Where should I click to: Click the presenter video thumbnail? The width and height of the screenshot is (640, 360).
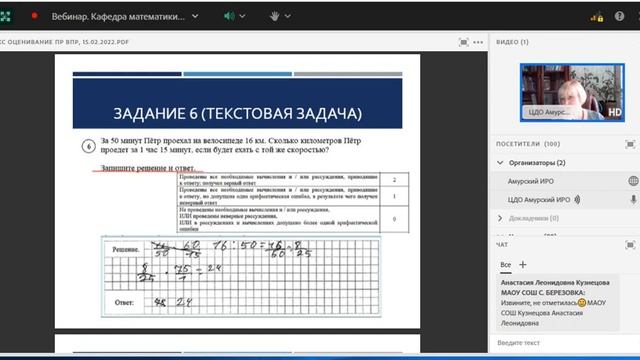572,92
